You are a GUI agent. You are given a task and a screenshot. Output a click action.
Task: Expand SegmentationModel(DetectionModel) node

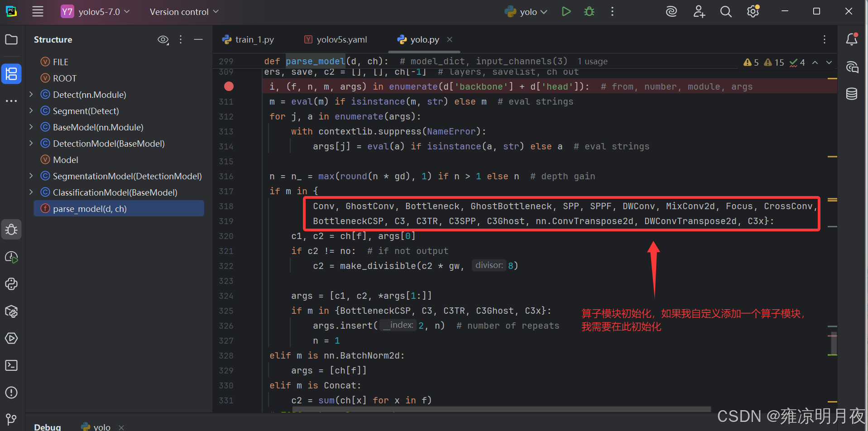click(31, 176)
